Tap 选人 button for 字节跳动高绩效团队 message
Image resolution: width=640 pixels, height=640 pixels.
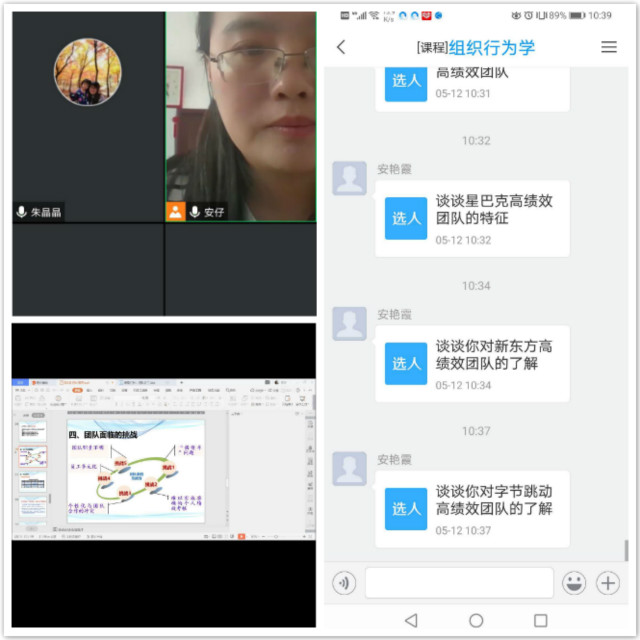(406, 509)
